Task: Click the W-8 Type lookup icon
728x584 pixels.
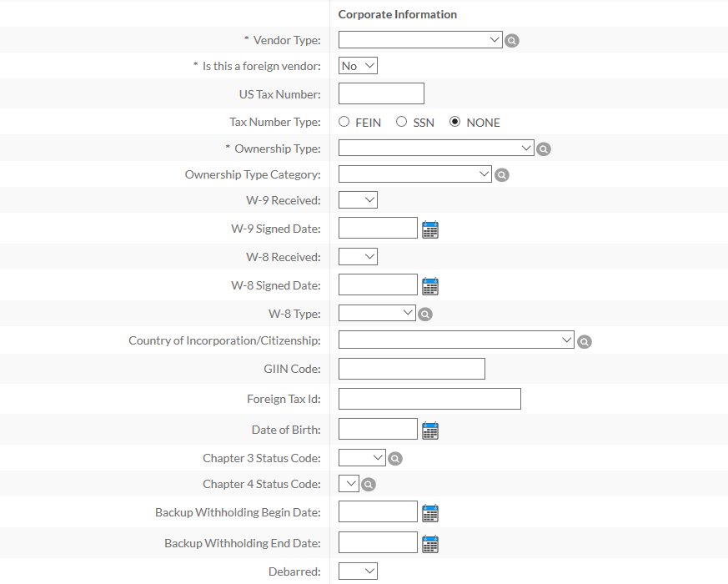Action: 424,314
